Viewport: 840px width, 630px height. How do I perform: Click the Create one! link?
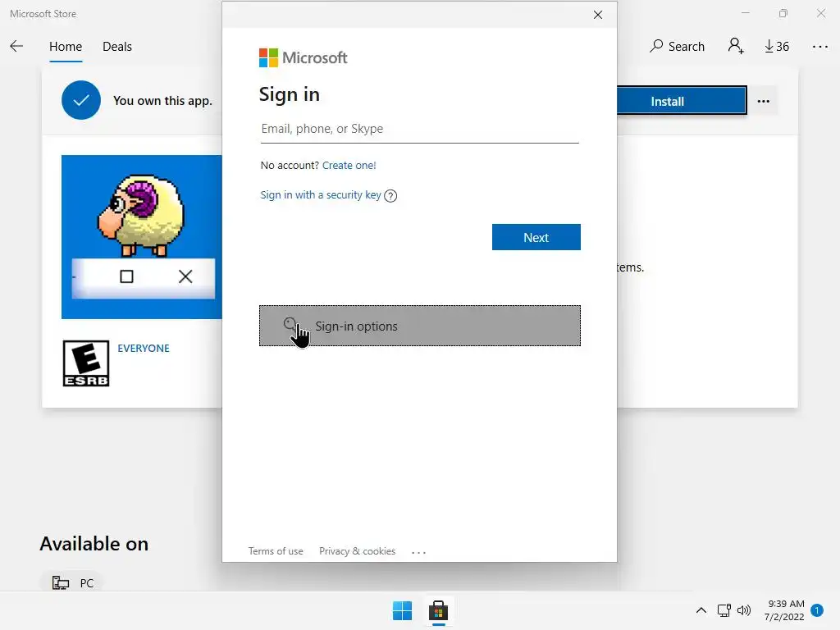(349, 166)
